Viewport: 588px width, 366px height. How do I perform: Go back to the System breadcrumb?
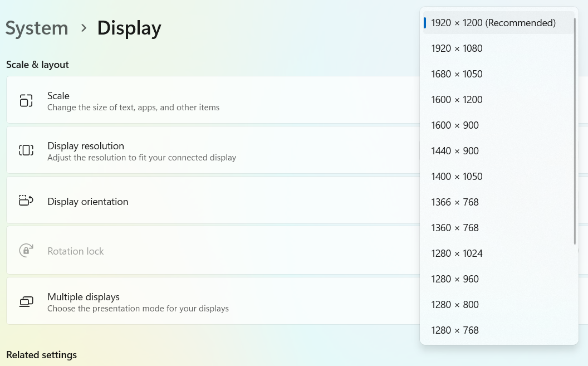tap(37, 28)
